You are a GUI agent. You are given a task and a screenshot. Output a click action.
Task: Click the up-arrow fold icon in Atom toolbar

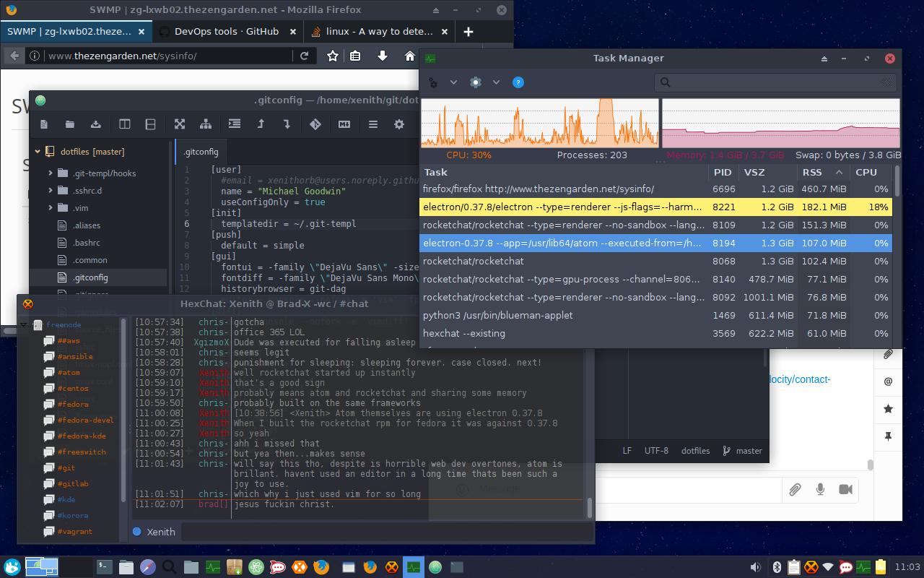coord(261,124)
